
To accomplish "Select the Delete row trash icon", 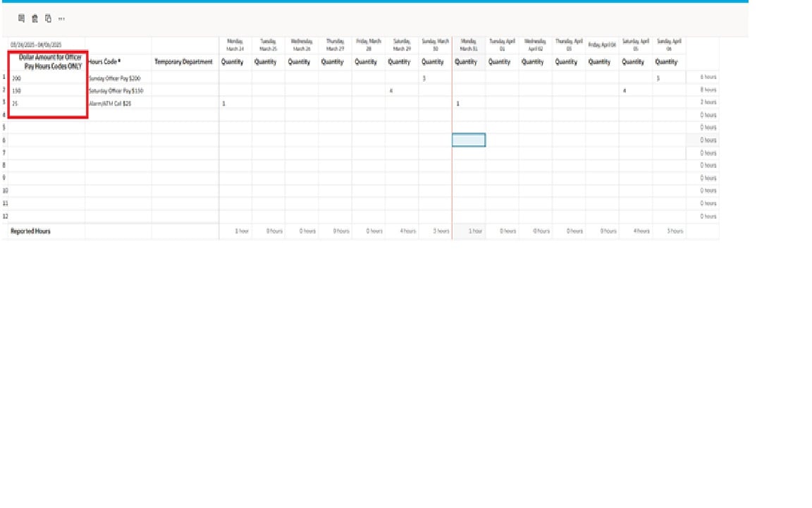I will (35, 20).
